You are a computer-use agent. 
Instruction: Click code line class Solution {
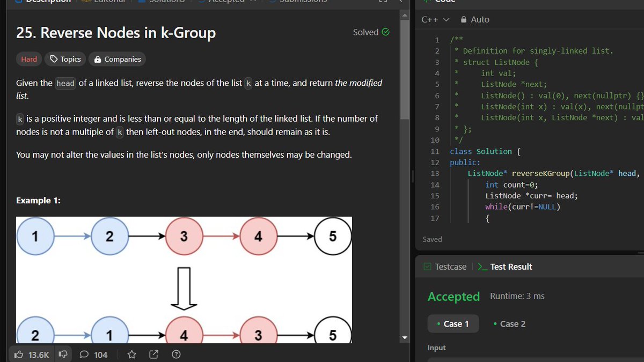coord(485,151)
